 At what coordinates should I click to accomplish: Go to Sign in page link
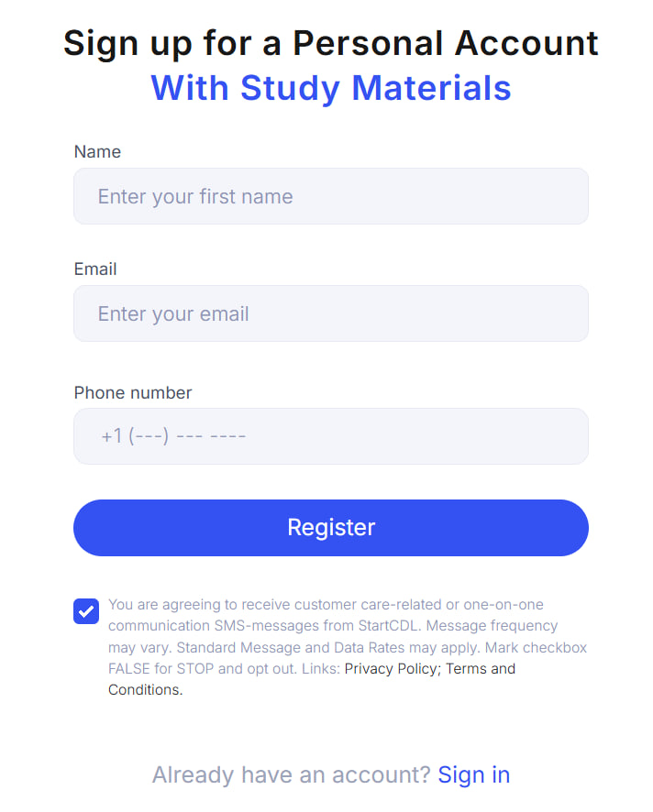pyautogui.click(x=473, y=774)
